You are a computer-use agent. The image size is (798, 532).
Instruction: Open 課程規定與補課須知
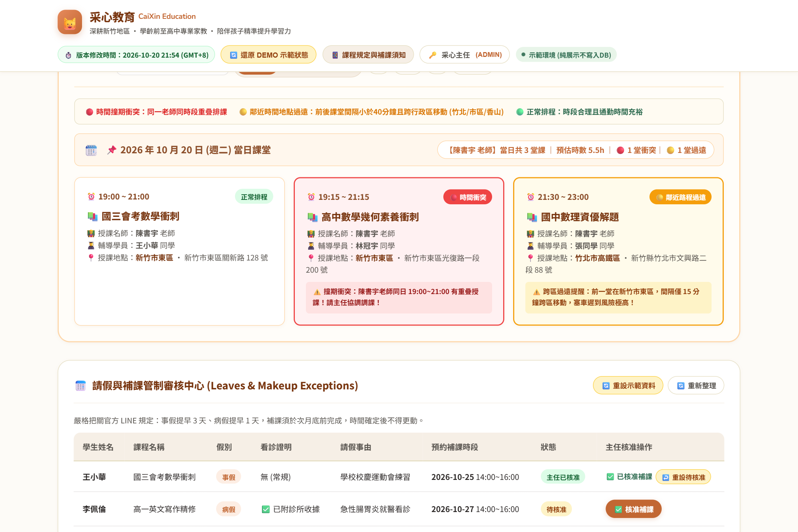pos(368,55)
